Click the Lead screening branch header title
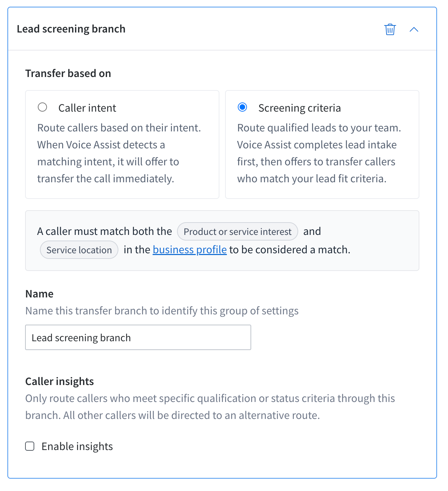Image resolution: width=448 pixels, height=491 pixels. point(71,29)
